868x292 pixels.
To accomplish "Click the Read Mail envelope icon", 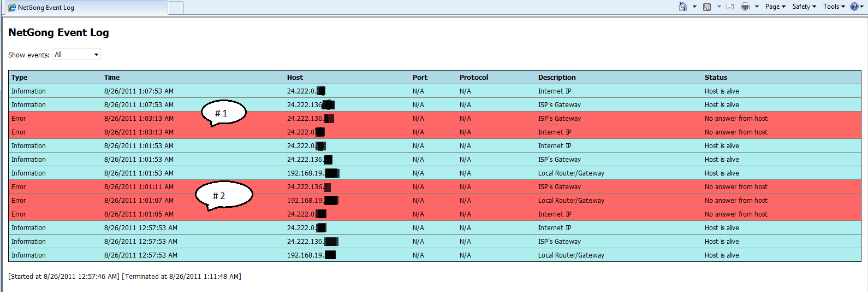I will tap(730, 7).
